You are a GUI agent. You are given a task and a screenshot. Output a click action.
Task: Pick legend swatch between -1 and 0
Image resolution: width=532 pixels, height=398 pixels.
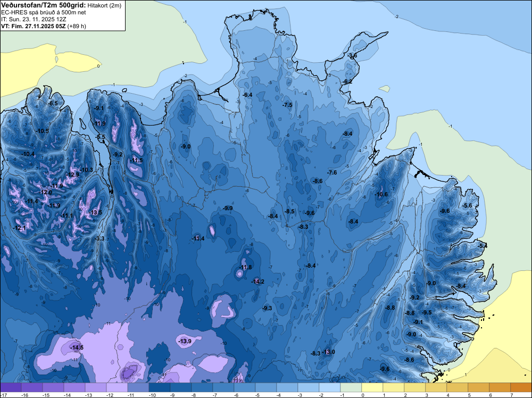(x=351, y=387)
